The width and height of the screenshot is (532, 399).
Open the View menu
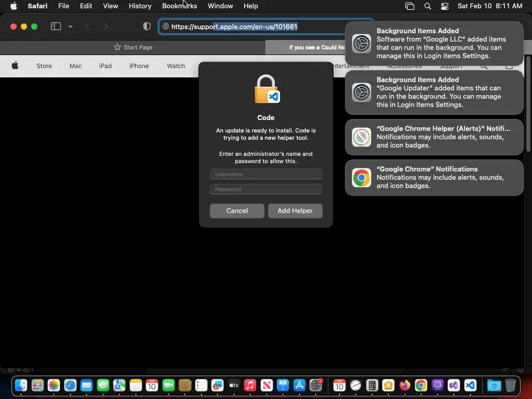click(x=110, y=6)
